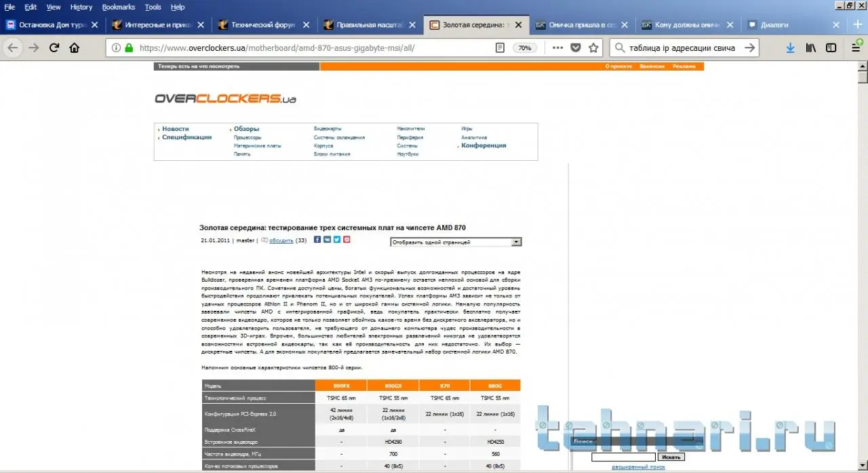The image size is (868, 473).
Task: Switch to the 'Интересные и прико' tab
Action: coord(158,24)
